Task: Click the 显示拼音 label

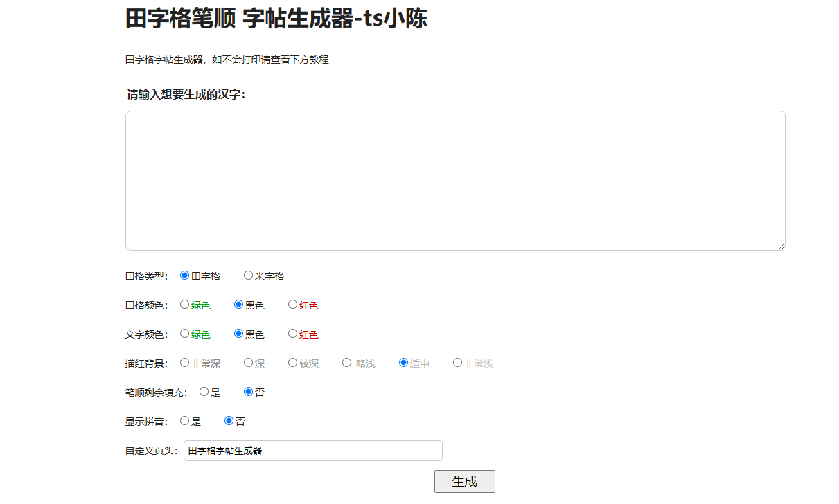Action: pyautogui.click(x=147, y=422)
